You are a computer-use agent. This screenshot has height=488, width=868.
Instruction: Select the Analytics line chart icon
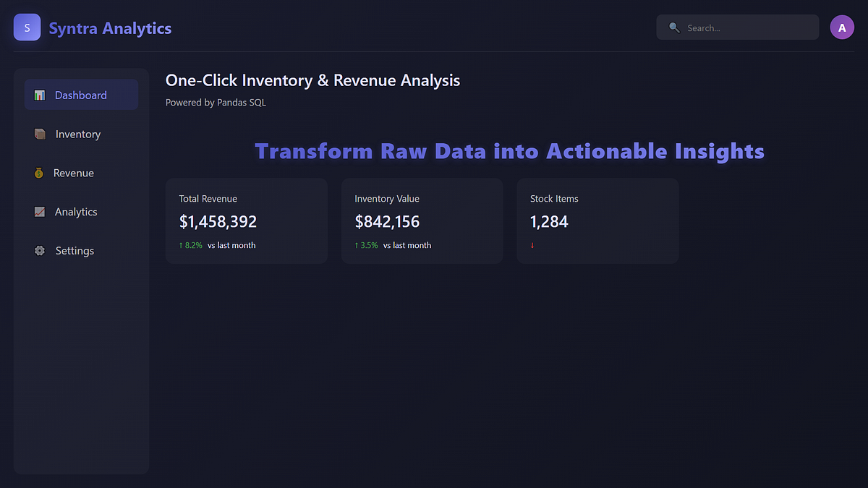click(39, 211)
